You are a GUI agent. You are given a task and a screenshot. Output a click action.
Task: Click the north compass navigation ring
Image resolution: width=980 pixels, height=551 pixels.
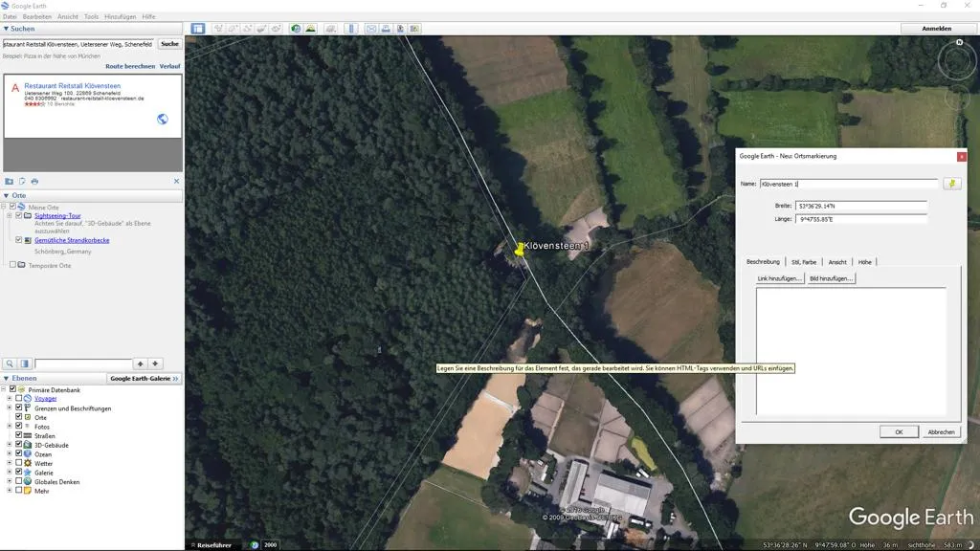click(957, 60)
